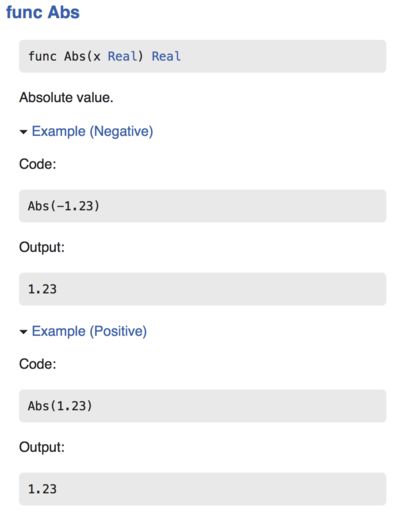Click the 1.23 output under Negative example
This screenshot has width=395, height=515.
pyautogui.click(x=203, y=289)
